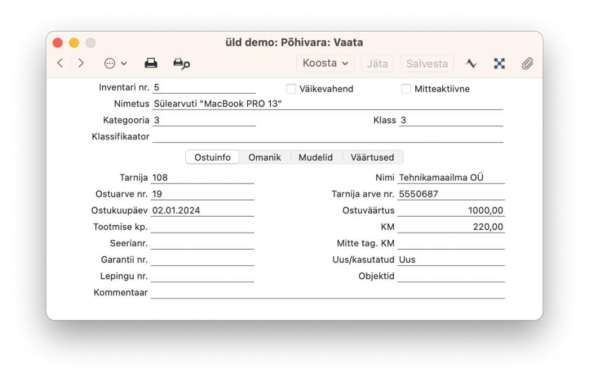The image size is (589, 381).
Task: Click the Kategooria field
Action: (204, 120)
